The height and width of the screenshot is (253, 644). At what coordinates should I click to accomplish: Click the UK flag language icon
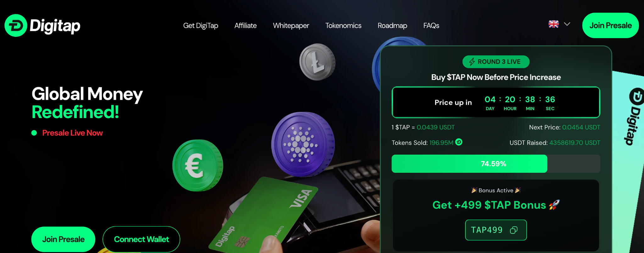pyautogui.click(x=553, y=24)
